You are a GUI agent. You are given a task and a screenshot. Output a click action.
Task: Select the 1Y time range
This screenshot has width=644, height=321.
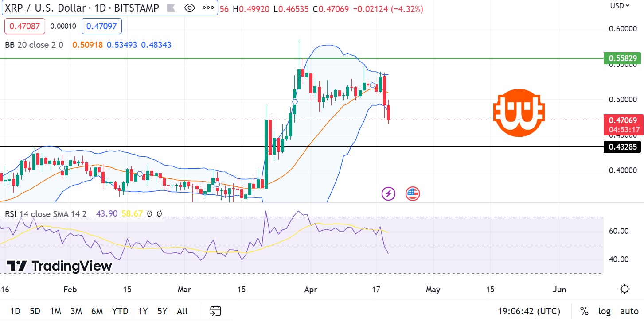[143, 311]
